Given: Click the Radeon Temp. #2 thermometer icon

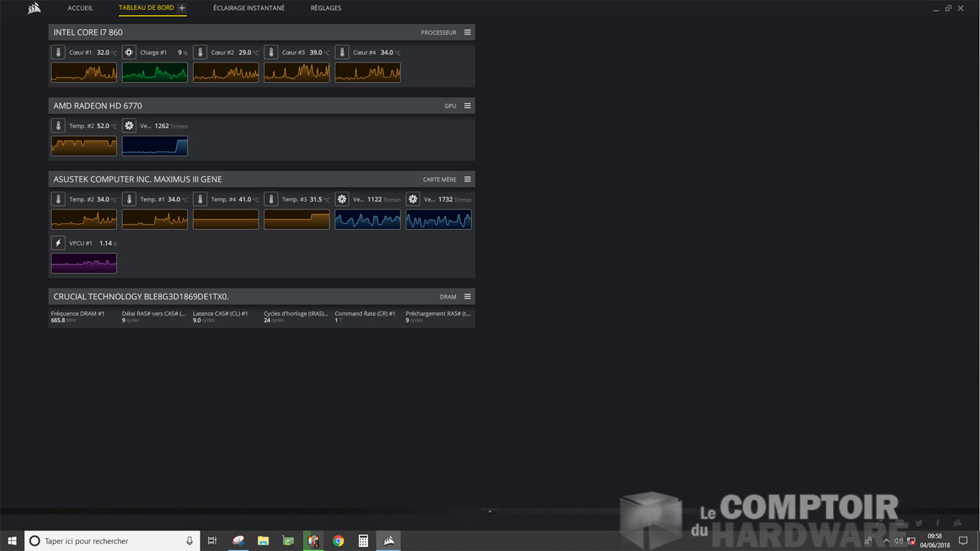Looking at the screenshot, I should pos(58,126).
